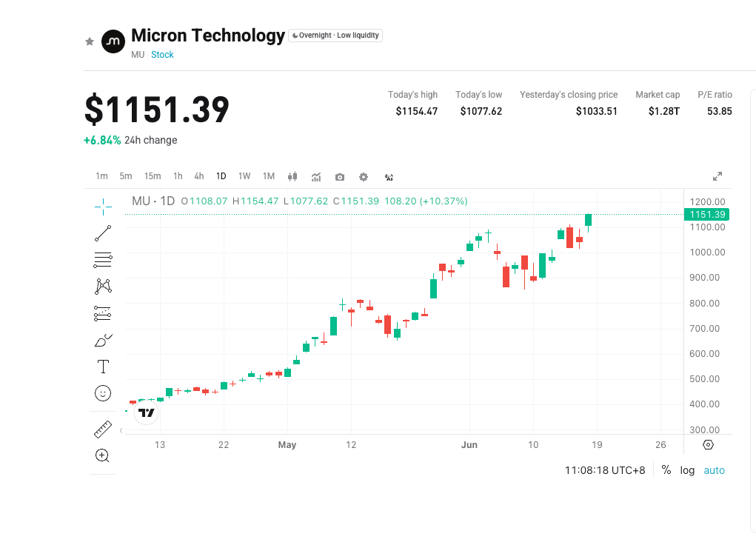Toggle percent scale mode
The image size is (756, 545).
(x=666, y=469)
